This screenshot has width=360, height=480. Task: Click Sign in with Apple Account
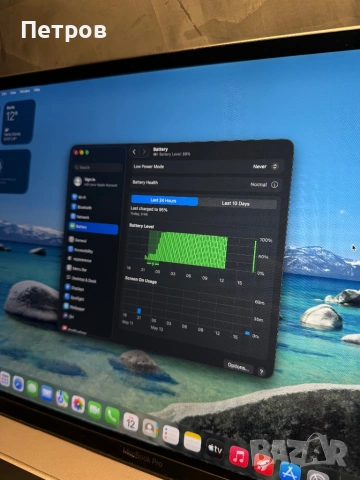pyautogui.click(x=96, y=182)
